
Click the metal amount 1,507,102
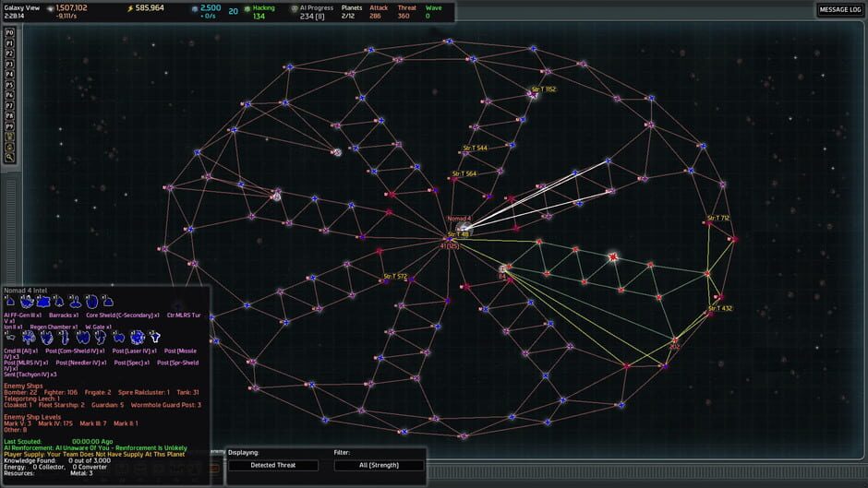point(71,7)
